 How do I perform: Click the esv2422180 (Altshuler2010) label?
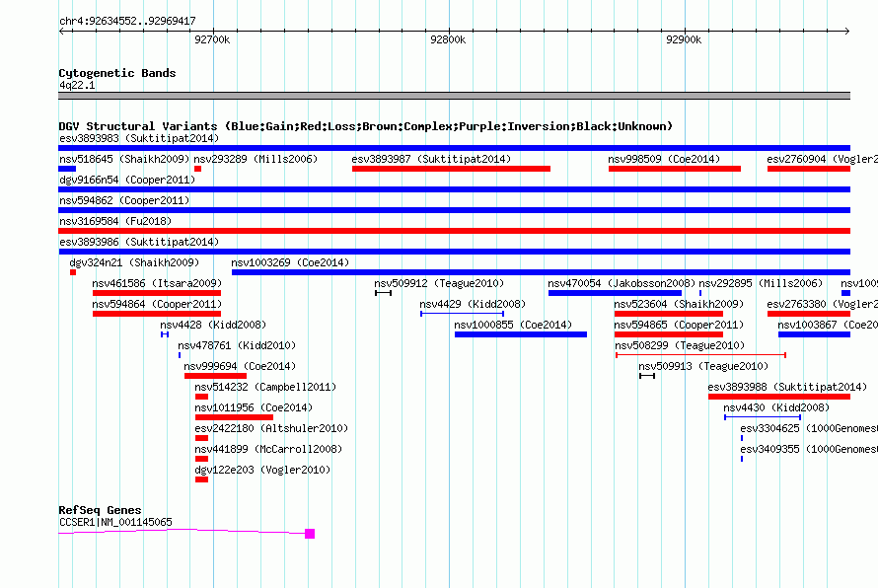[271, 428]
